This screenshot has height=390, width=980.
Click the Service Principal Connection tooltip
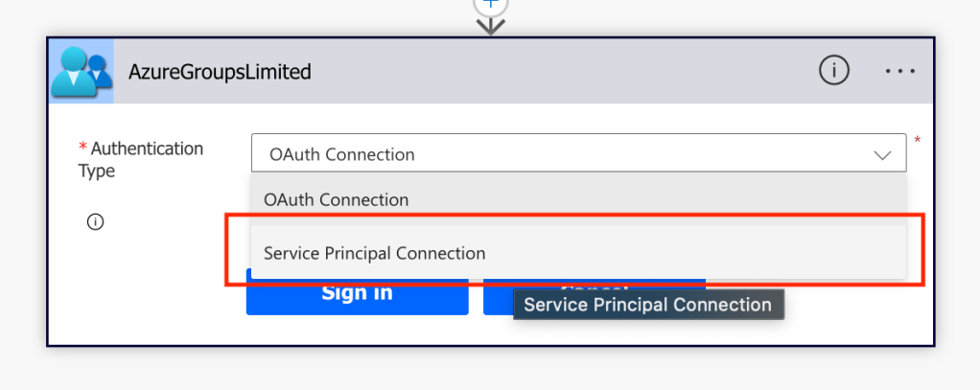[x=647, y=306]
